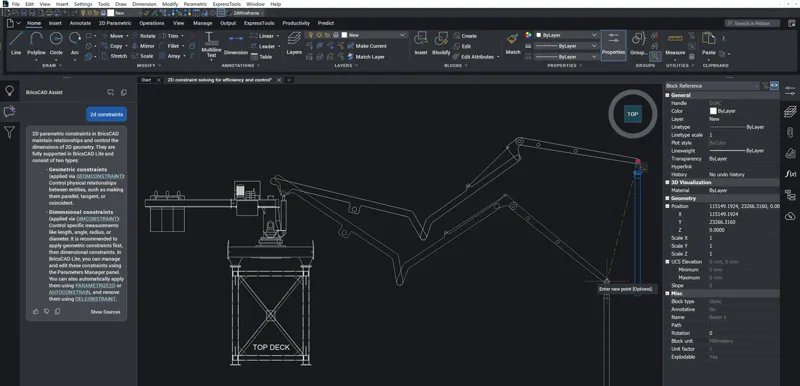Switch to the Annotate ribbon tab

point(80,23)
